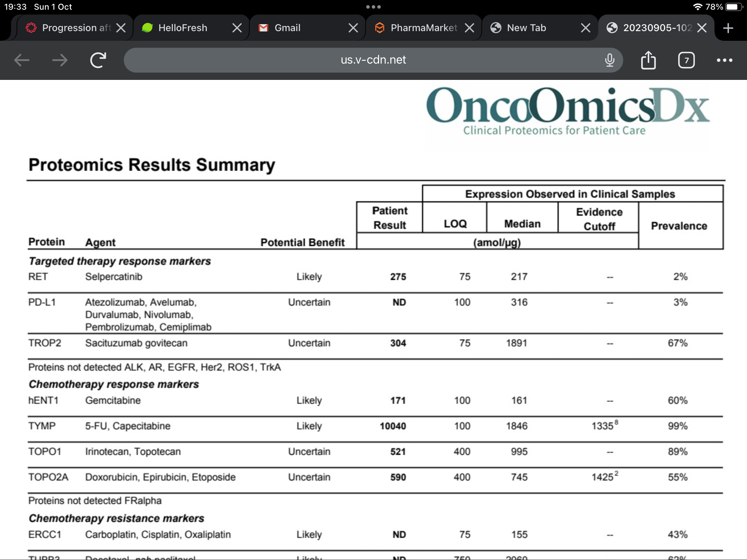Tap the OncoOmicsDx logo
Image resolution: width=747 pixels, height=560 pixels.
[568, 111]
